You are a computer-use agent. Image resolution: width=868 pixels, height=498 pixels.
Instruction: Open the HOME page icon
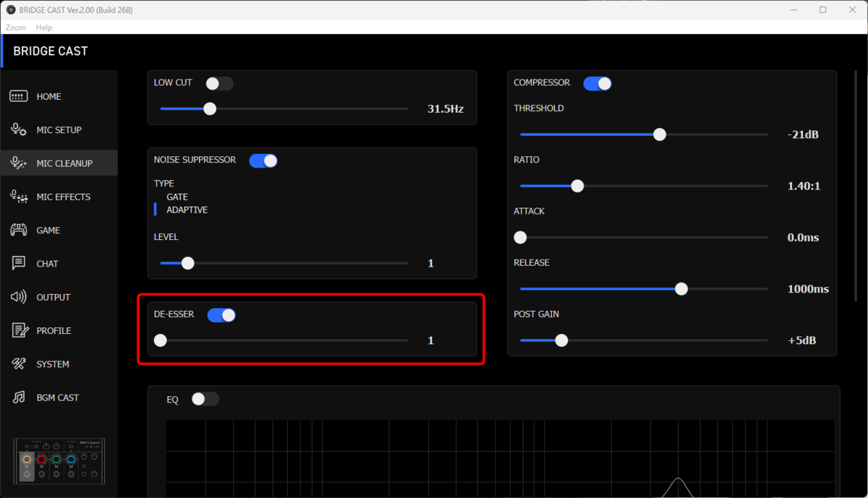(19, 97)
